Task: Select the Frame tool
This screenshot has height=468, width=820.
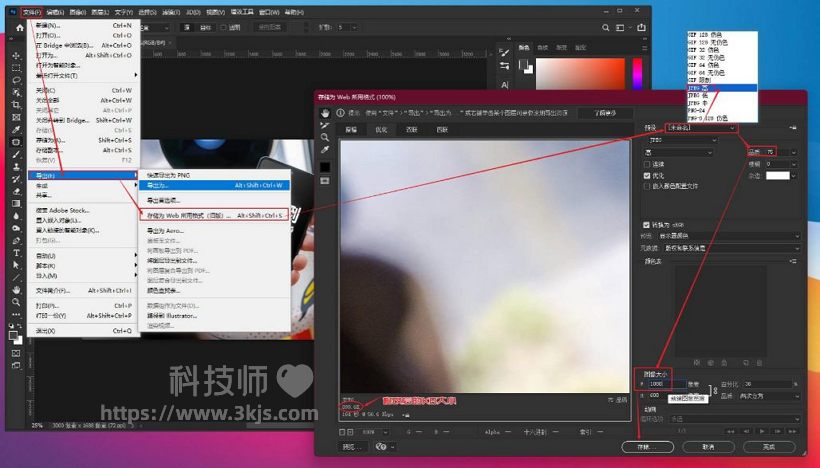Action: coord(16,117)
